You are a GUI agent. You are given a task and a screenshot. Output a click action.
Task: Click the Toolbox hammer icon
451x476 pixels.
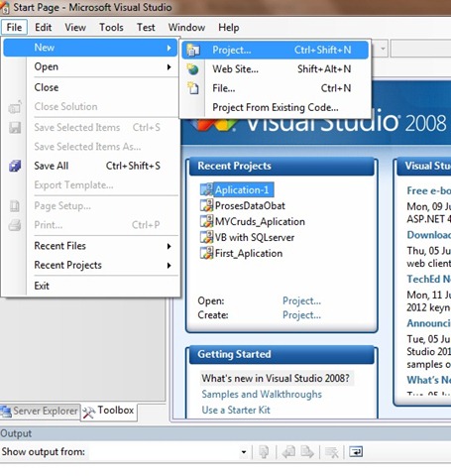pos(88,413)
